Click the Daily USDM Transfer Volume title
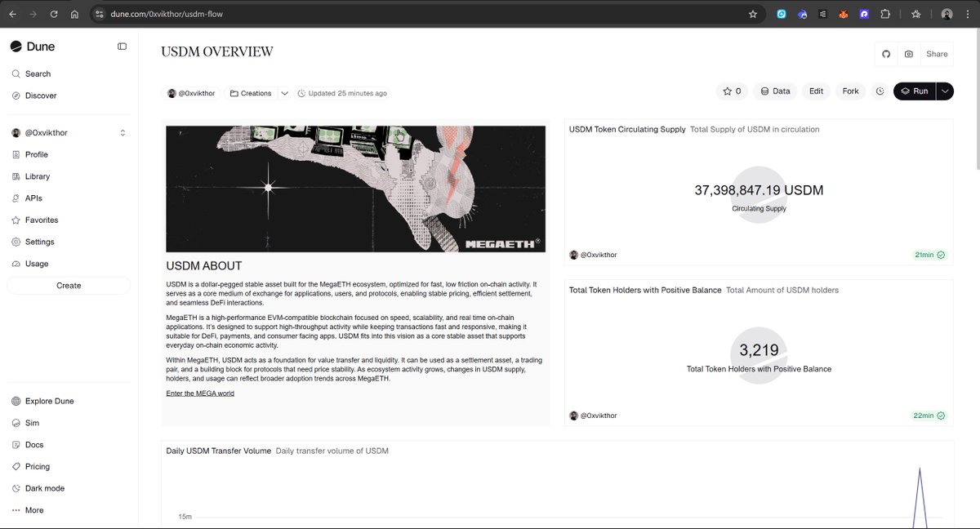 tap(218, 451)
